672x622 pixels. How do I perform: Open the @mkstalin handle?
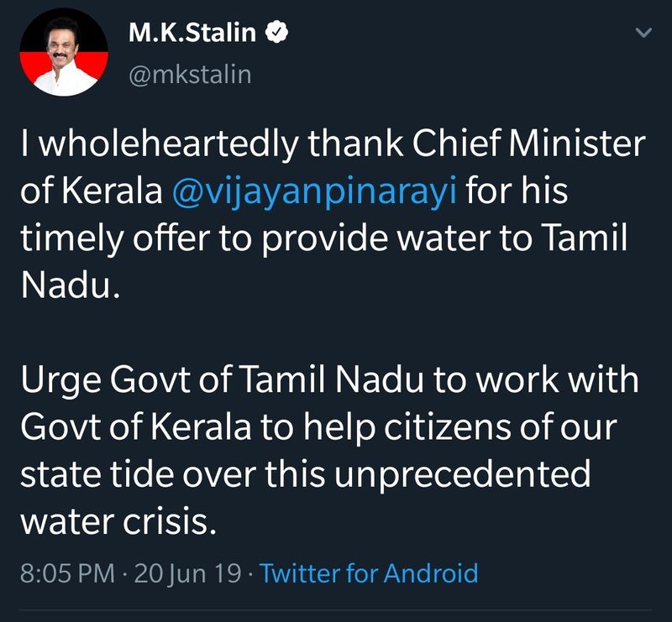(189, 74)
